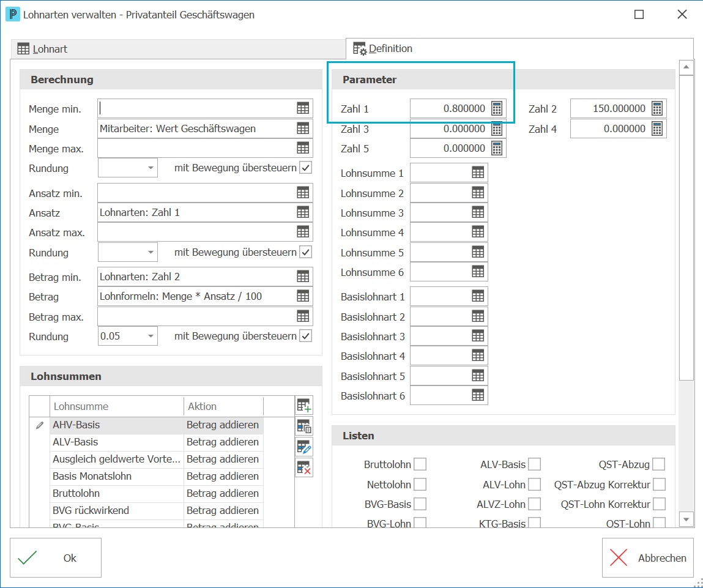Open the calculator for Zahl 3
Screen dimensions: 703x588
tap(496, 128)
